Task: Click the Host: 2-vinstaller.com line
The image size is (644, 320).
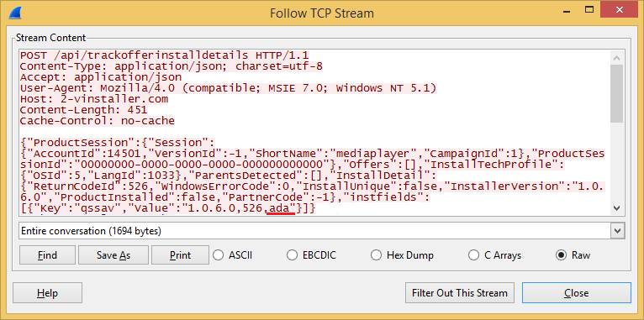Action: [94, 99]
